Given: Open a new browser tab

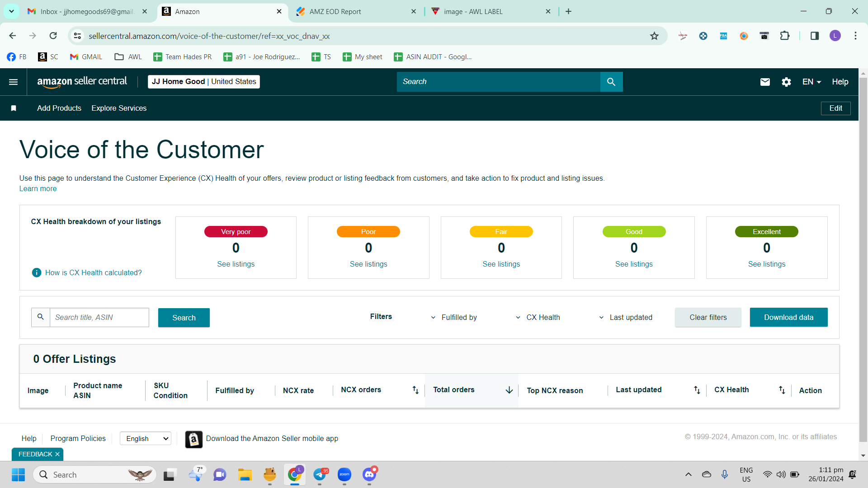Looking at the screenshot, I should point(569,12).
